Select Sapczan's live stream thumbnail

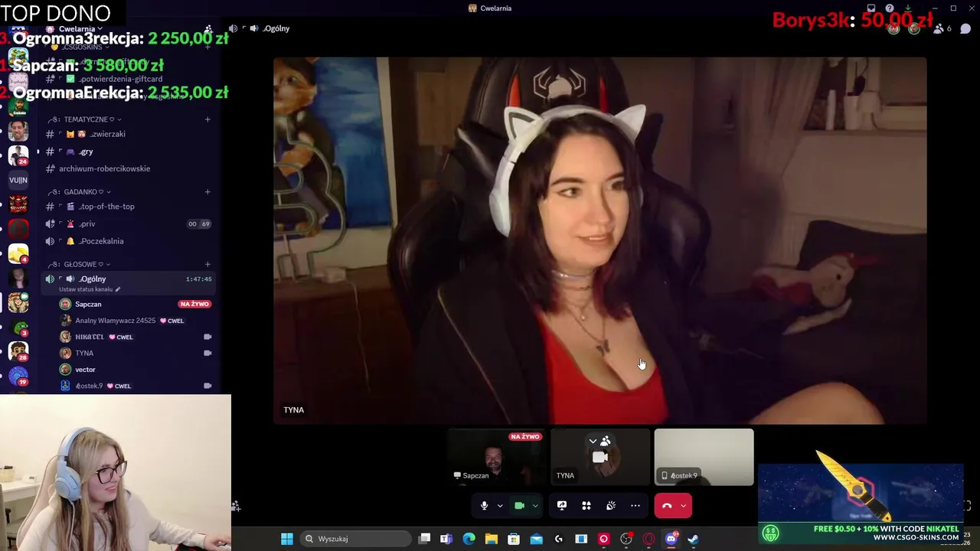click(x=496, y=457)
